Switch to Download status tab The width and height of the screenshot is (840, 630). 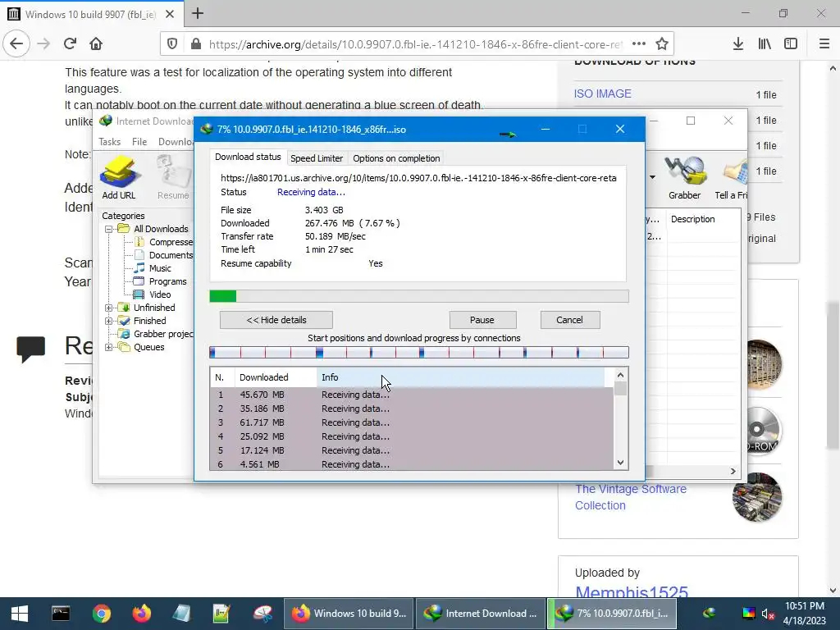[248, 157]
